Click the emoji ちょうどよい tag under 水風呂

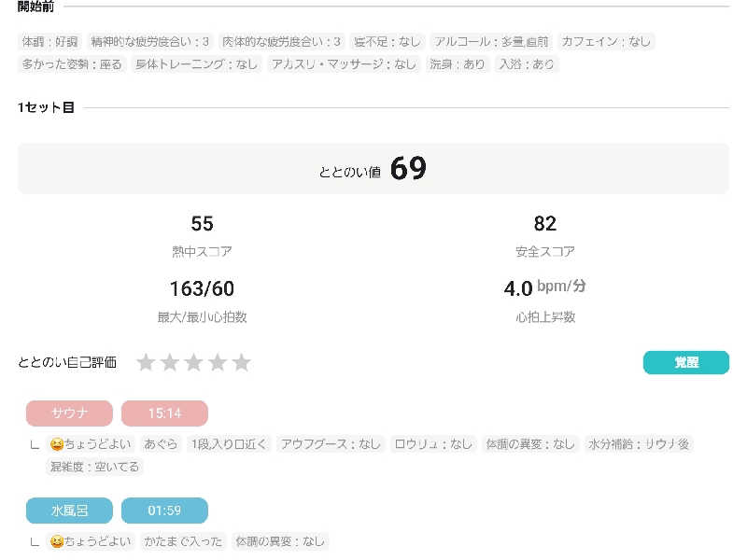pyautogui.click(x=91, y=541)
